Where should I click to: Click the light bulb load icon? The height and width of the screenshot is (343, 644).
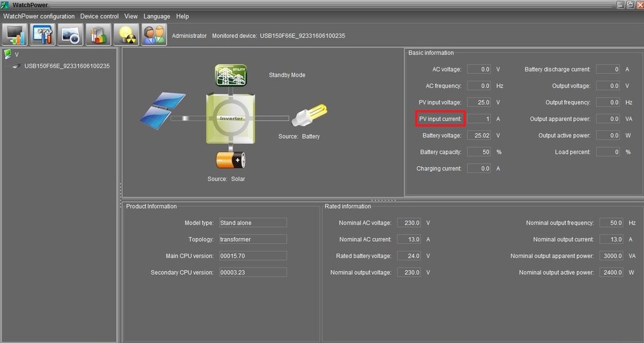click(305, 116)
